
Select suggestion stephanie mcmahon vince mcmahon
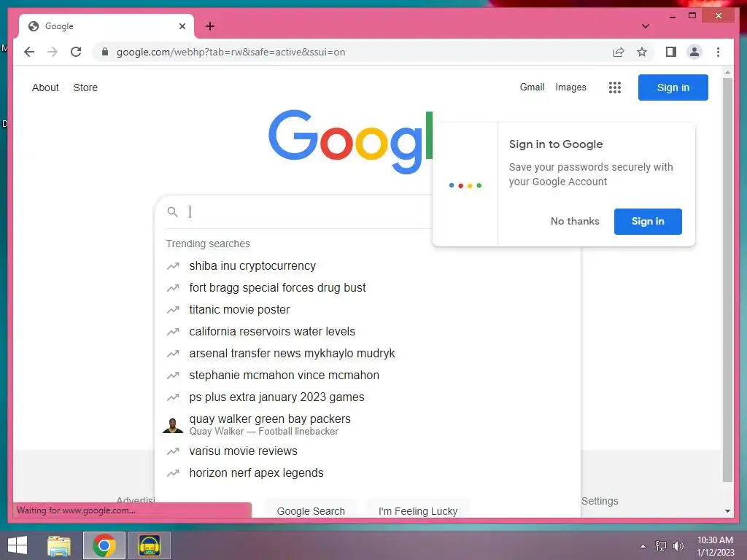point(368,376)
